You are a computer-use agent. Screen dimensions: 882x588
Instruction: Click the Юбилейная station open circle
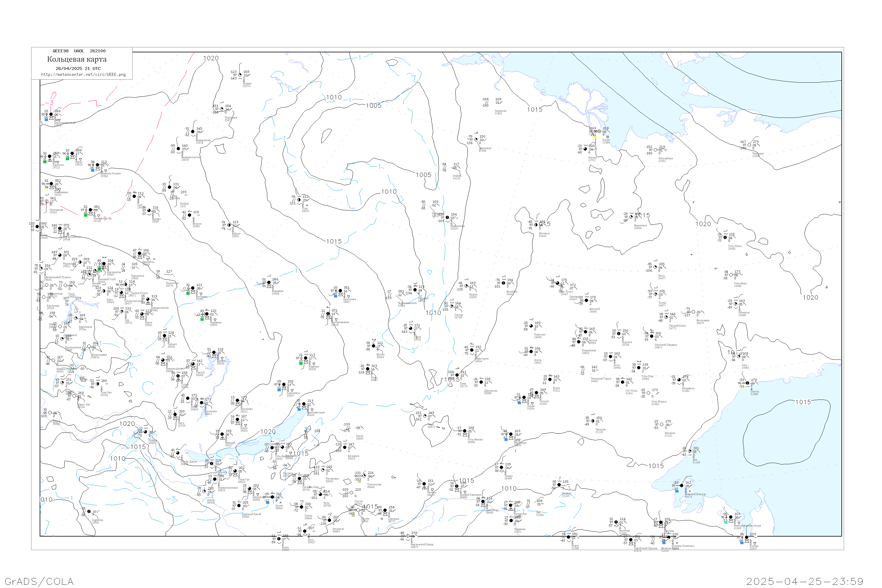tap(656, 150)
